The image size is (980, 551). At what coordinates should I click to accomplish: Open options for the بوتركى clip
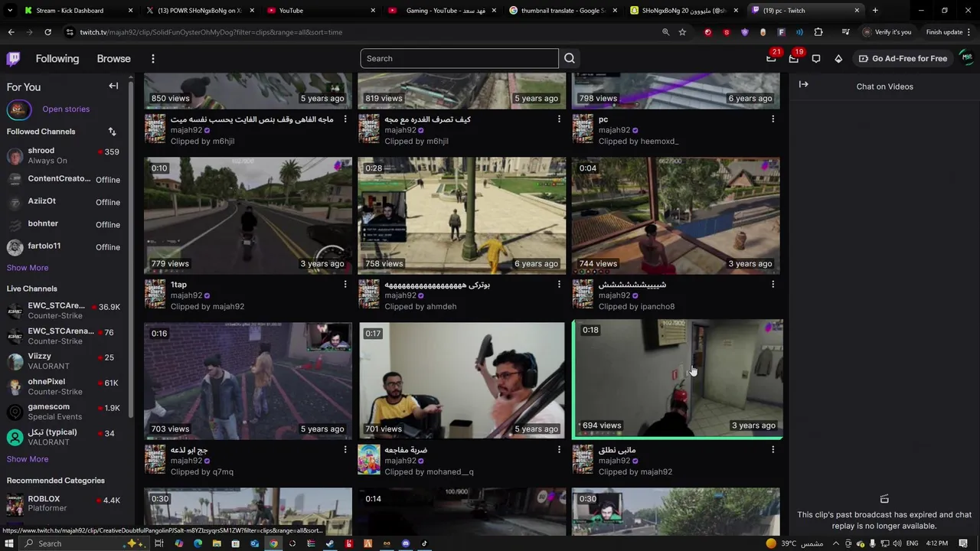559,285
